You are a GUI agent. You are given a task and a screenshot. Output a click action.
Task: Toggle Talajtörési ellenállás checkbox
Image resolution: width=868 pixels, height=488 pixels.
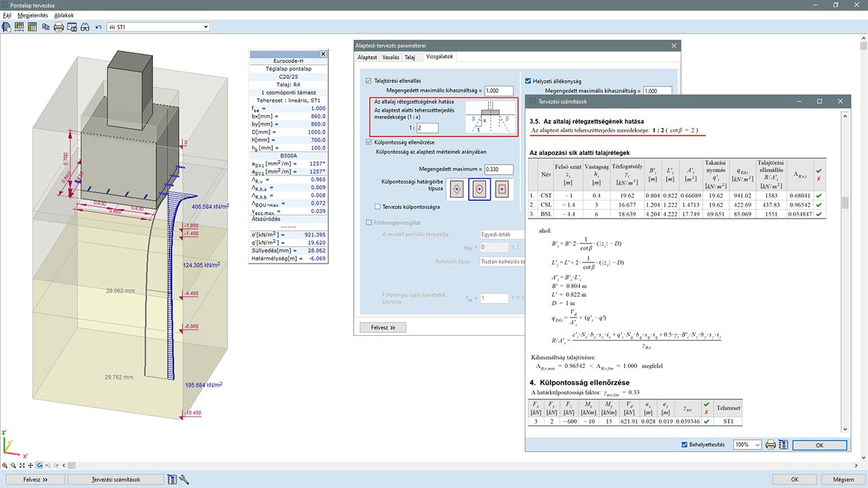[369, 80]
